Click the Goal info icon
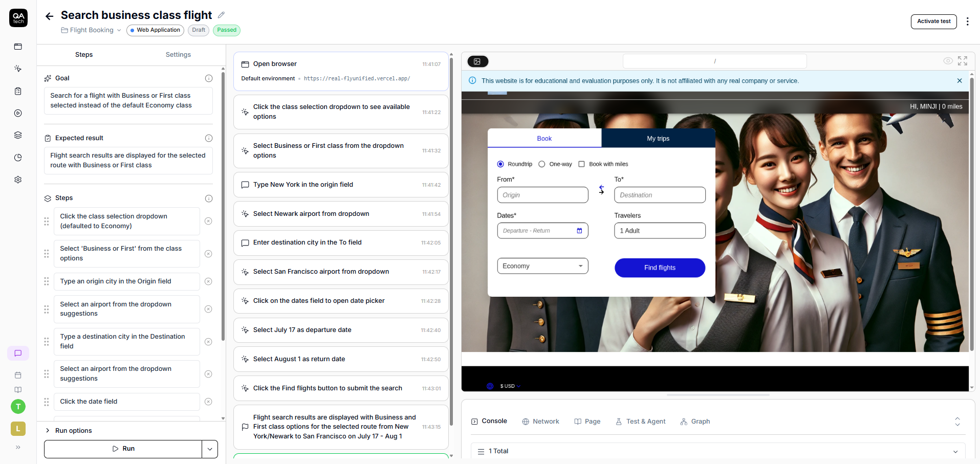 click(209, 78)
